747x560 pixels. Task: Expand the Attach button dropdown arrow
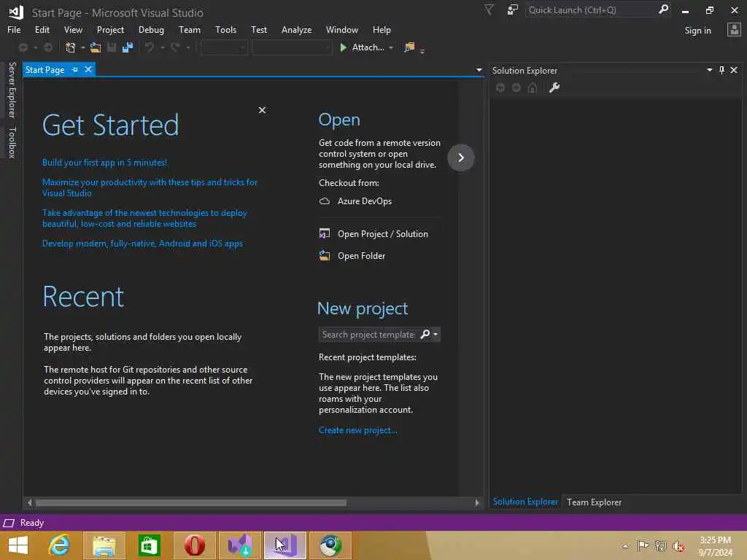391,47
